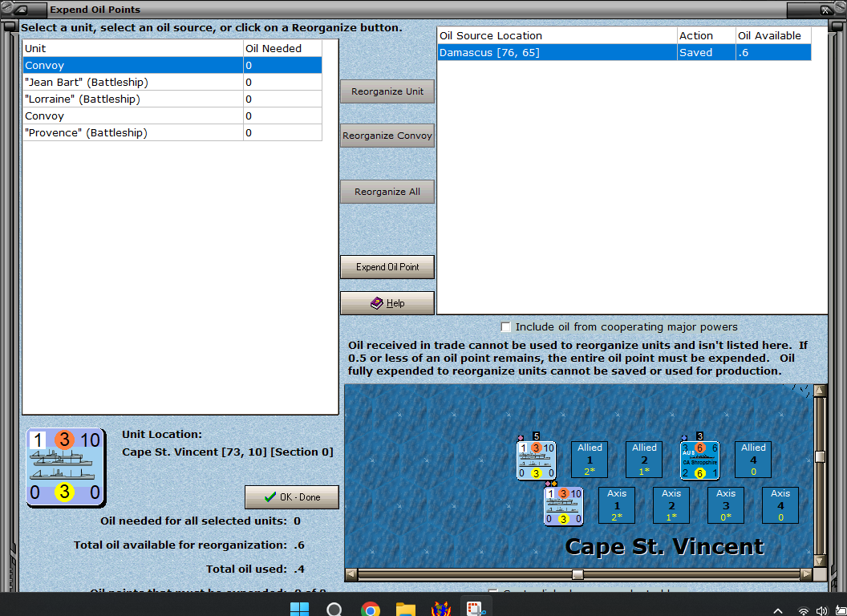847x616 pixels.
Task: Click the Action column header
Action: pos(707,35)
